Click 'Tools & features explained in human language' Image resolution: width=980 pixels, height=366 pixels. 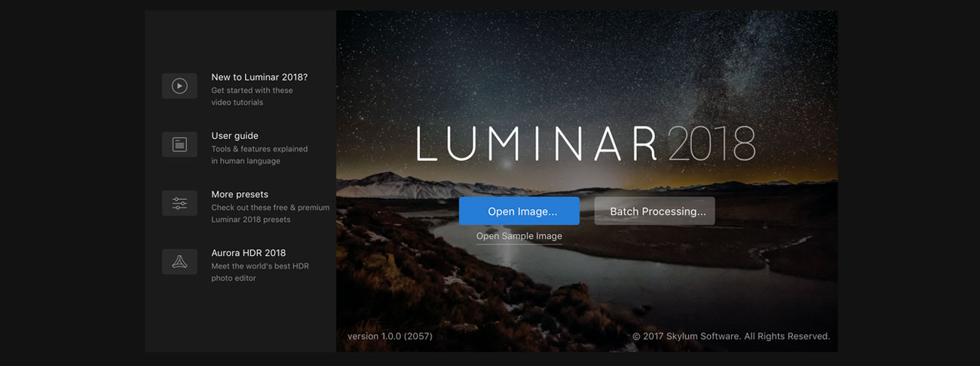click(x=259, y=155)
